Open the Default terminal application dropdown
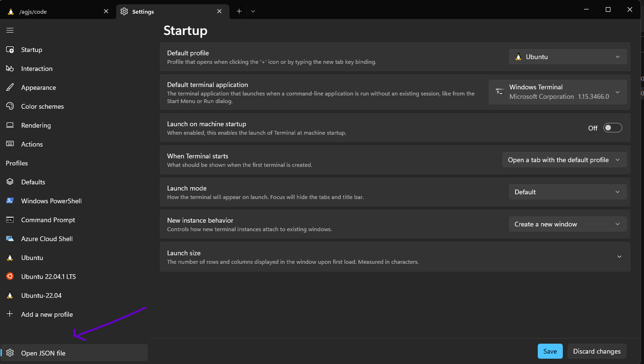Screen dimensions: 644x364 tap(558, 92)
